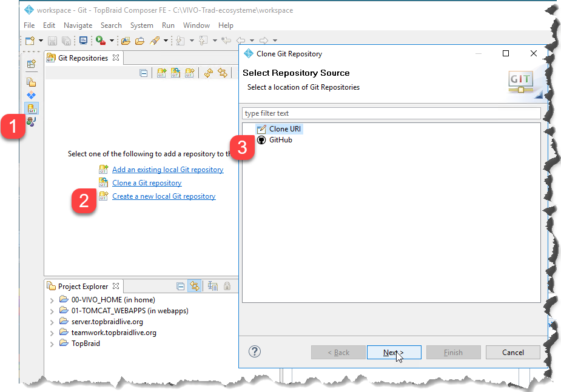561x392 pixels.
Task: Close the Git Repositories view tab
Action: point(116,58)
